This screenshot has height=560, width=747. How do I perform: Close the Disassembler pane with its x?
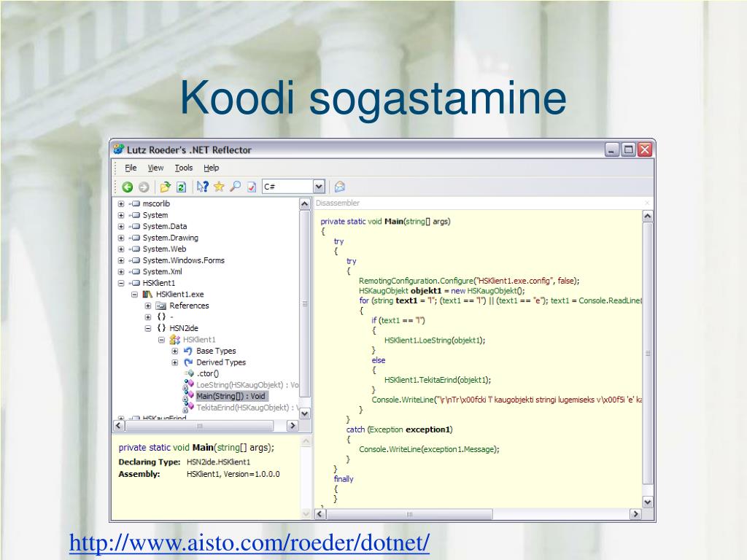(x=647, y=203)
